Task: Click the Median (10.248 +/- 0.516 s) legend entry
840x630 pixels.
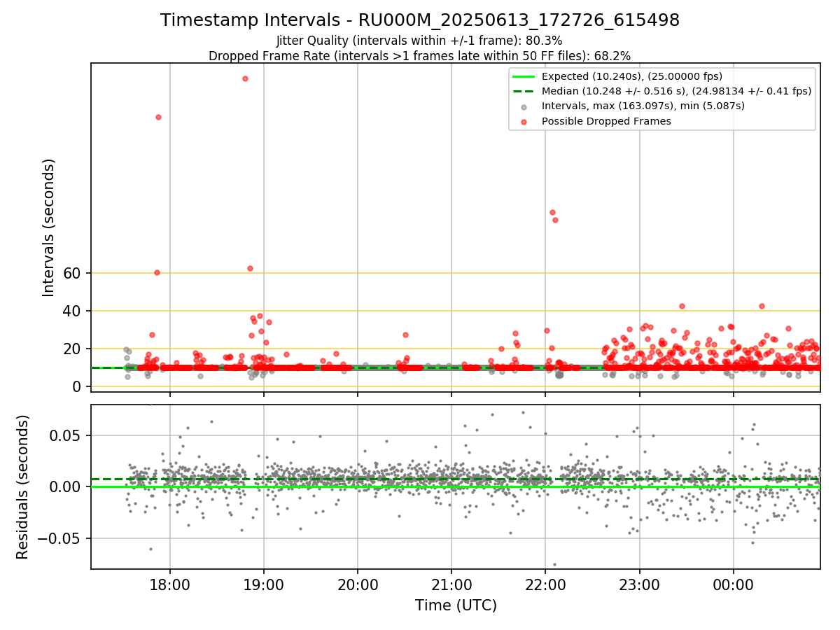Action: (676, 91)
